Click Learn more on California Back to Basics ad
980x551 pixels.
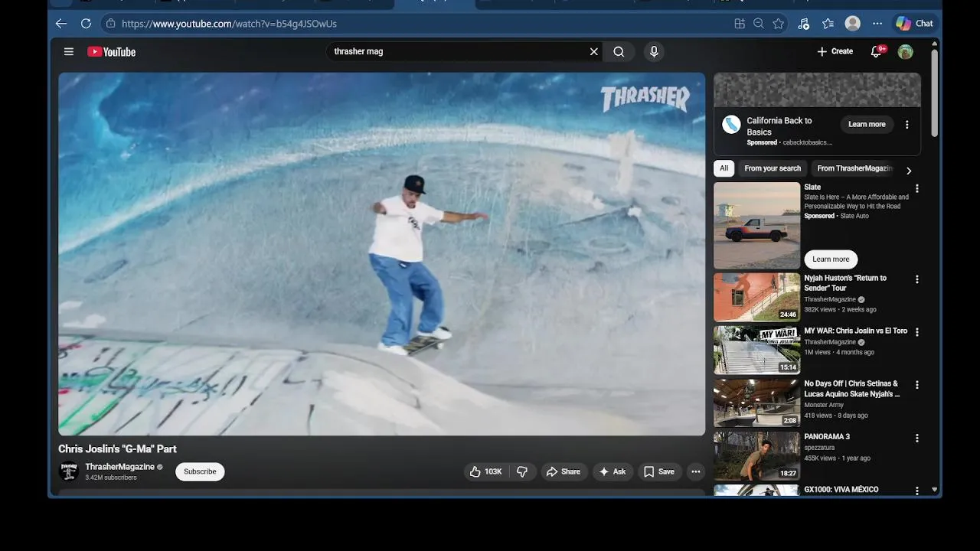coord(867,124)
